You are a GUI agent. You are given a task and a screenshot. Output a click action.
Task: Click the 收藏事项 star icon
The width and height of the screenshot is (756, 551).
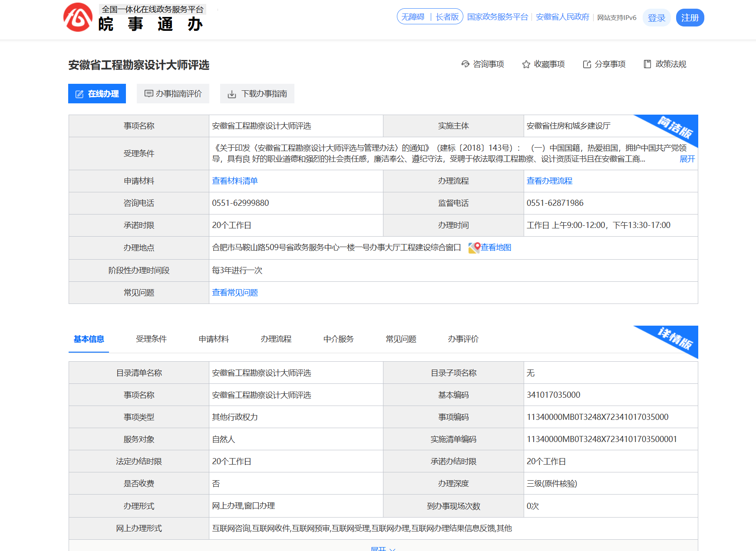(526, 64)
